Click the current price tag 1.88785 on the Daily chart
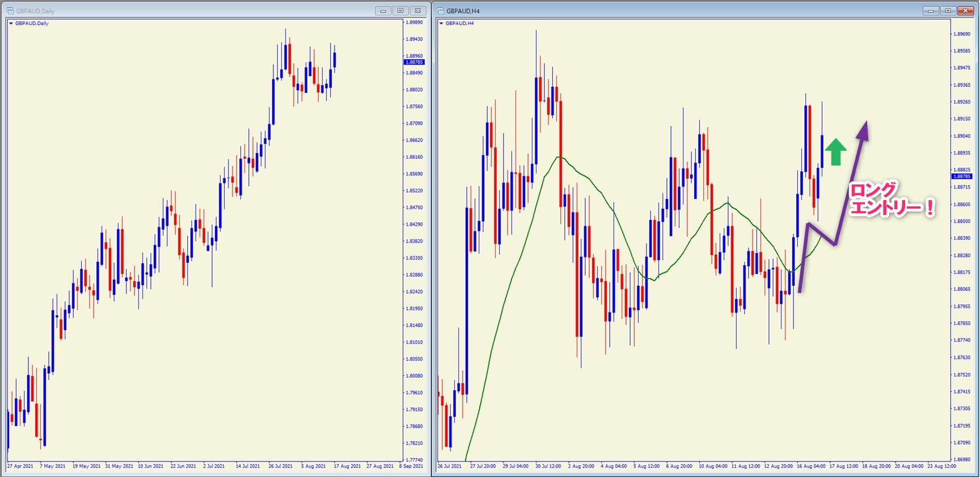This screenshot has height=478, width=980. pyautogui.click(x=414, y=62)
